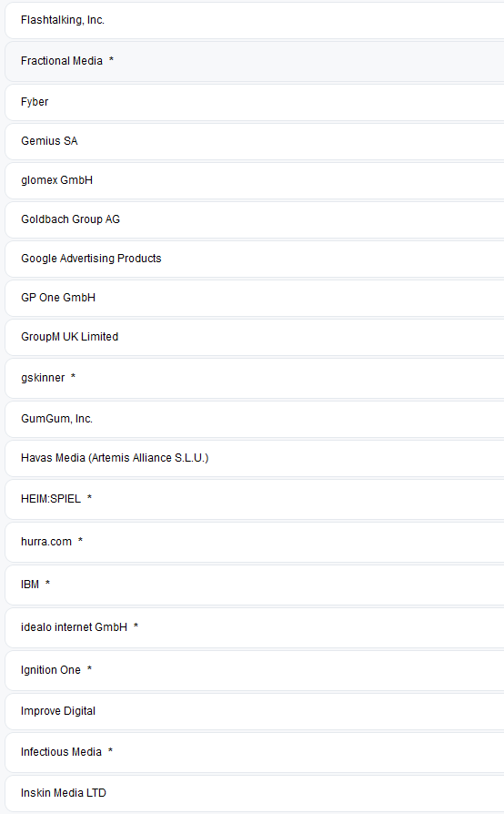Expand the HEIM:SPIEL vendor entry
Screen dimensions: 504x814
(255, 499)
